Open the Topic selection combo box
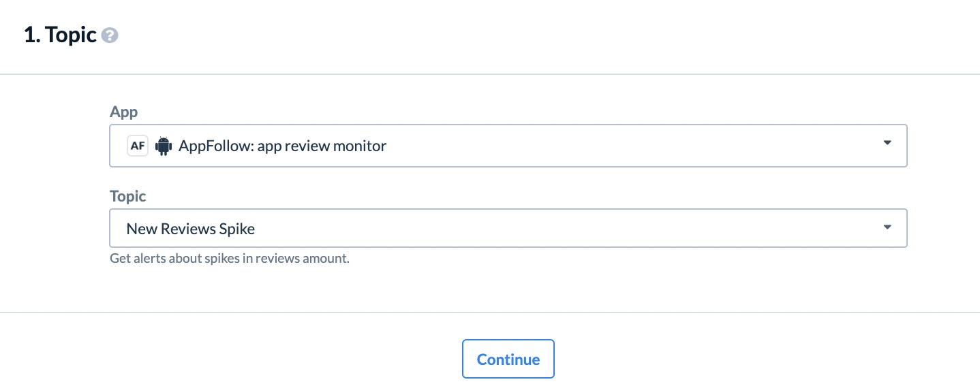 tap(508, 228)
